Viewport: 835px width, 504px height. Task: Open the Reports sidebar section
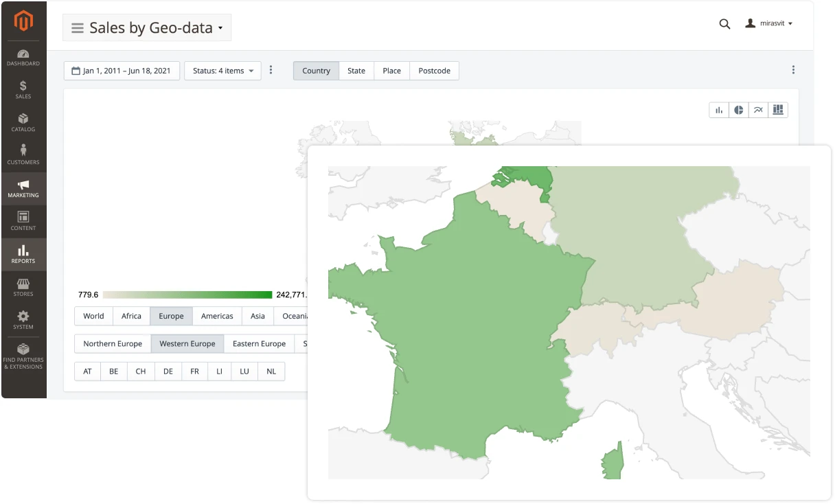[x=23, y=255]
